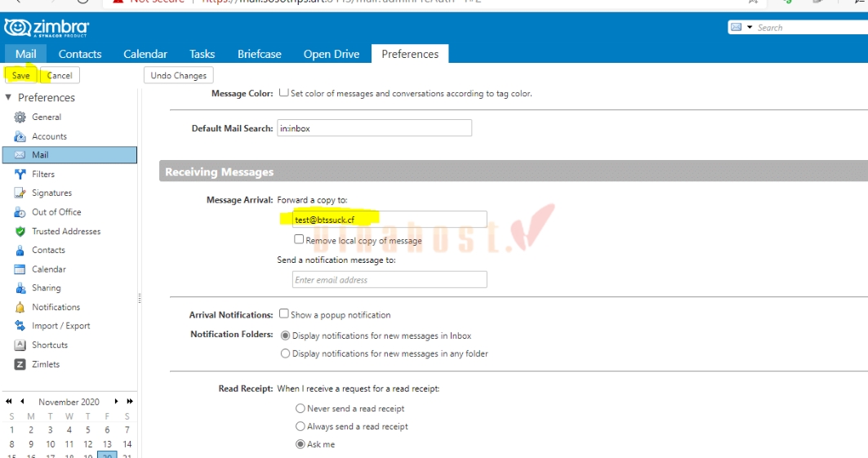Click Undo Changes button
The width and height of the screenshot is (868, 458).
point(178,75)
